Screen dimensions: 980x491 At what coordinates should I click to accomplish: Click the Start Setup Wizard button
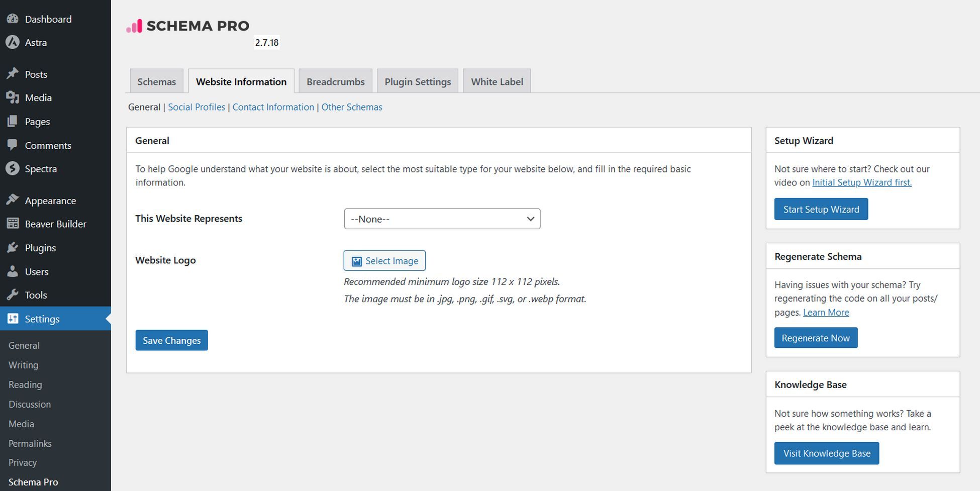coord(821,209)
